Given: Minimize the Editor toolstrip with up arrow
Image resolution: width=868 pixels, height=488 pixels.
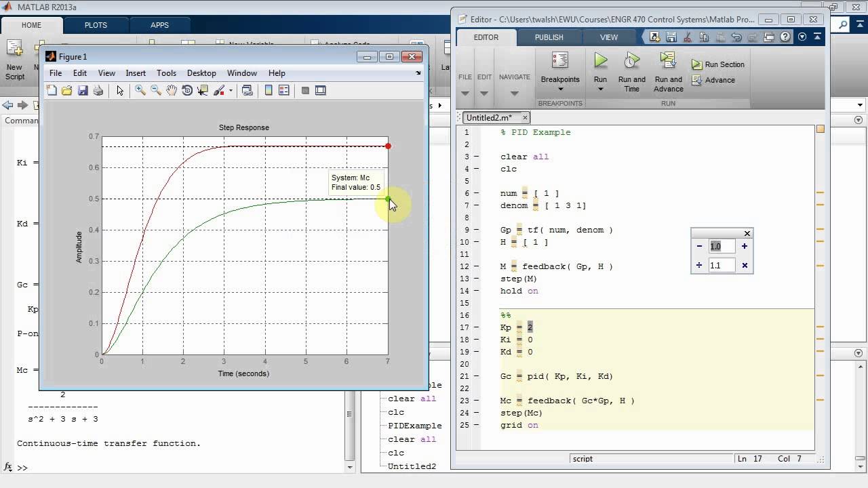Looking at the screenshot, I should pos(816,37).
